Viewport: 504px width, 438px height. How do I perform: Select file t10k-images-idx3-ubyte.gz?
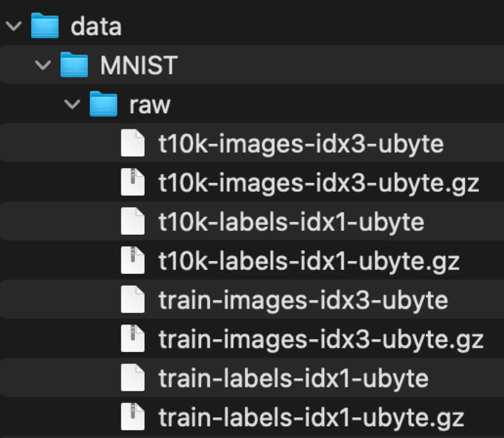pyautogui.click(x=319, y=183)
